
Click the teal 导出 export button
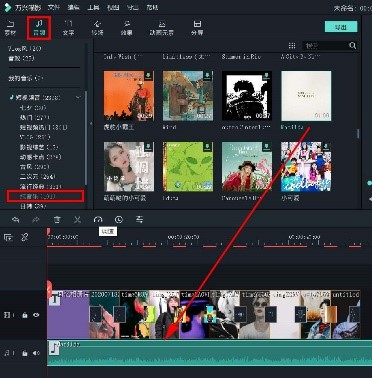[x=341, y=27]
